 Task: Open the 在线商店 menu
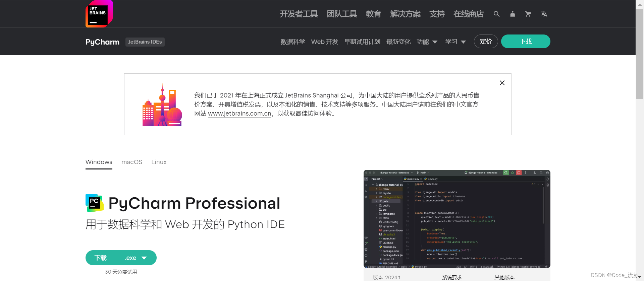click(x=469, y=14)
